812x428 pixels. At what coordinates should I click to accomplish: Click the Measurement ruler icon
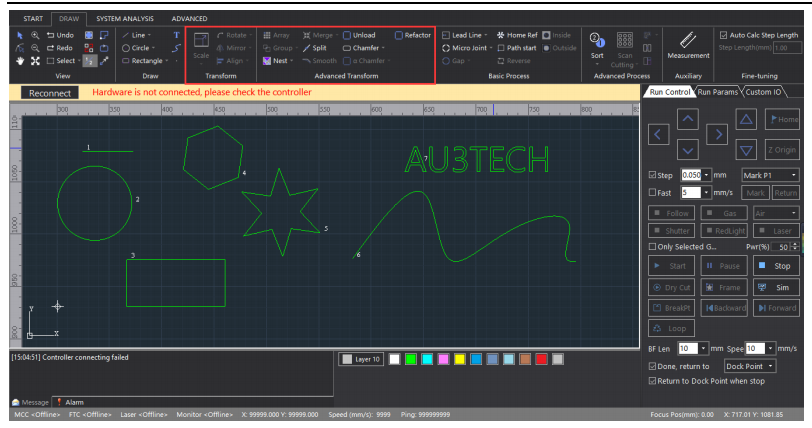point(688,41)
